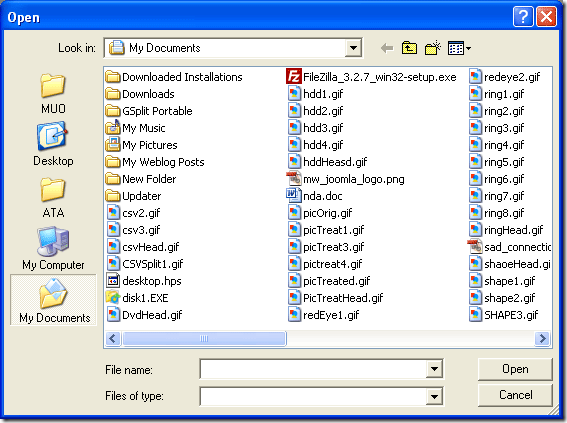Select the My Music folder icon
567x423 pixels.
point(113,128)
